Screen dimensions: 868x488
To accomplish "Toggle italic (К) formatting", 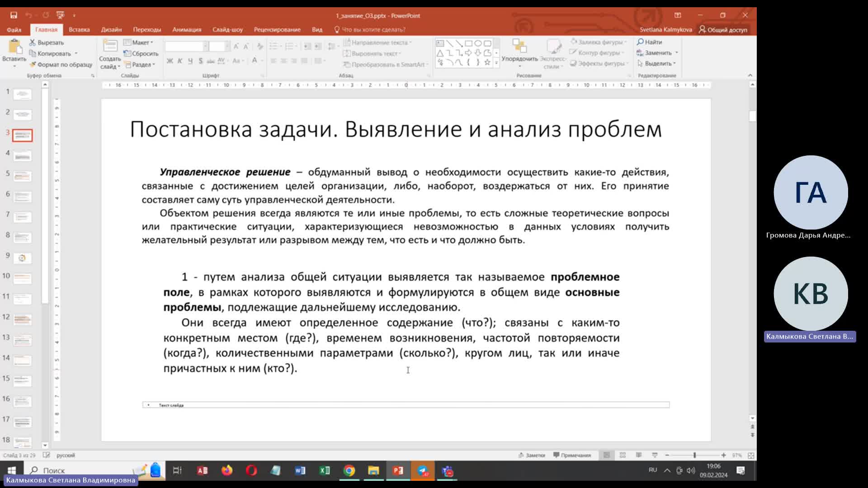I will (180, 61).
